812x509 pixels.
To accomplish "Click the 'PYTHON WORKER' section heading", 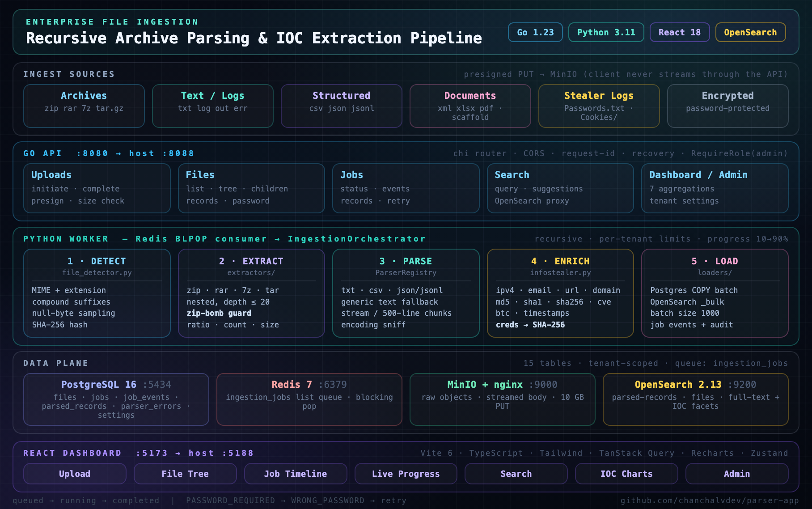I will coord(66,239).
